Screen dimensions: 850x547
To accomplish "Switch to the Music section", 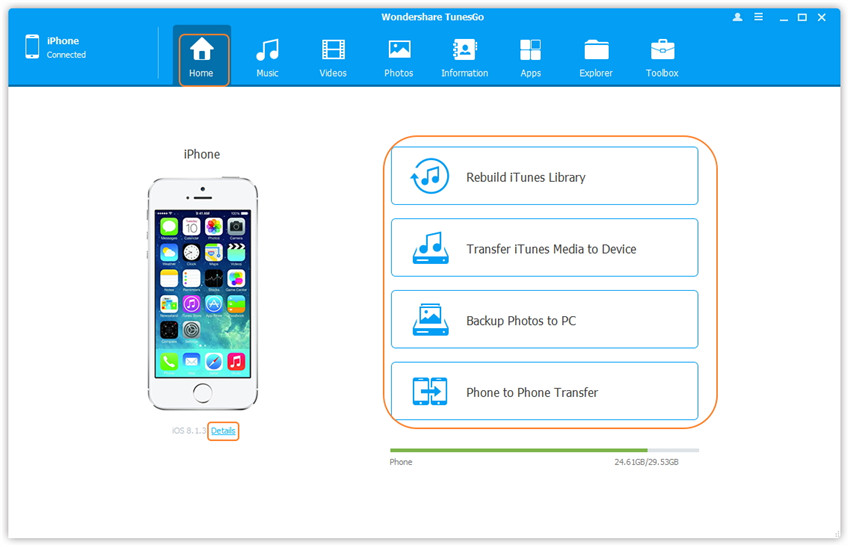I will coord(267,58).
